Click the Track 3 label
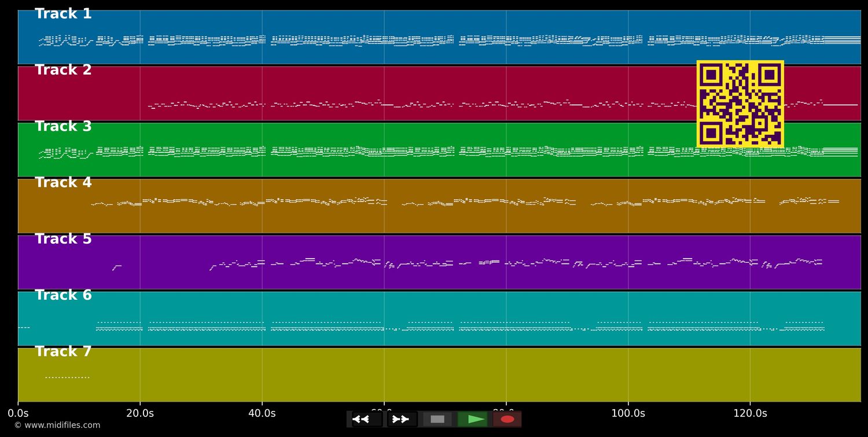868x437 pixels. 63,127
